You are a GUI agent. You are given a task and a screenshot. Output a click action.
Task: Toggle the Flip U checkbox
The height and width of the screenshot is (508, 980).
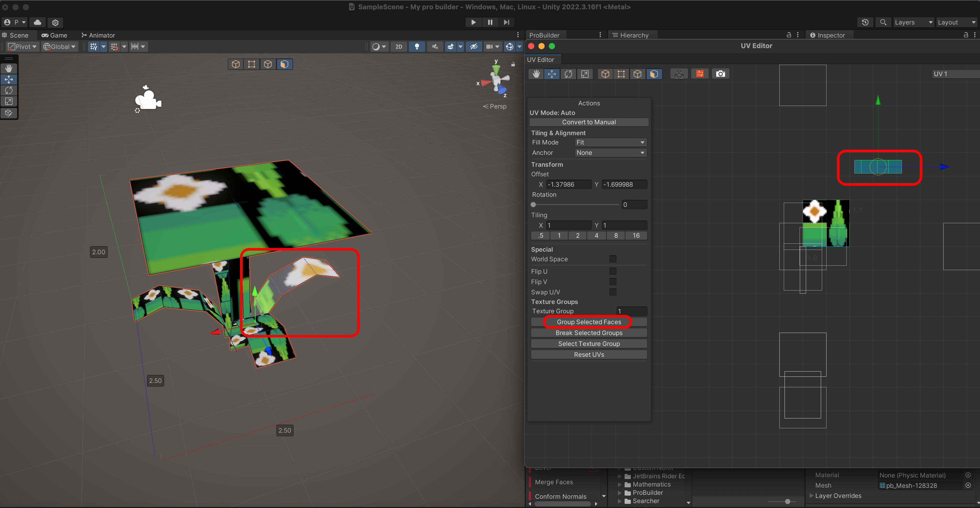click(x=612, y=271)
